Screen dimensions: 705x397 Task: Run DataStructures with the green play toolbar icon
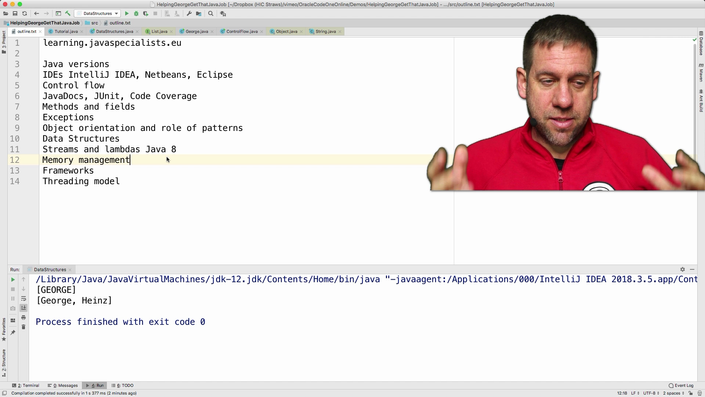127,13
